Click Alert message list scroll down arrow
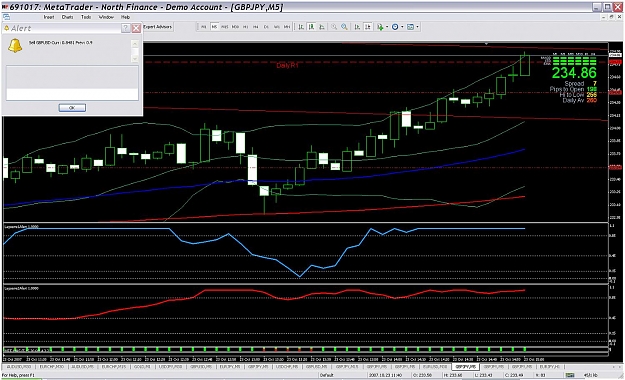Image resolution: width=625 pixels, height=380 pixels. coord(135,59)
